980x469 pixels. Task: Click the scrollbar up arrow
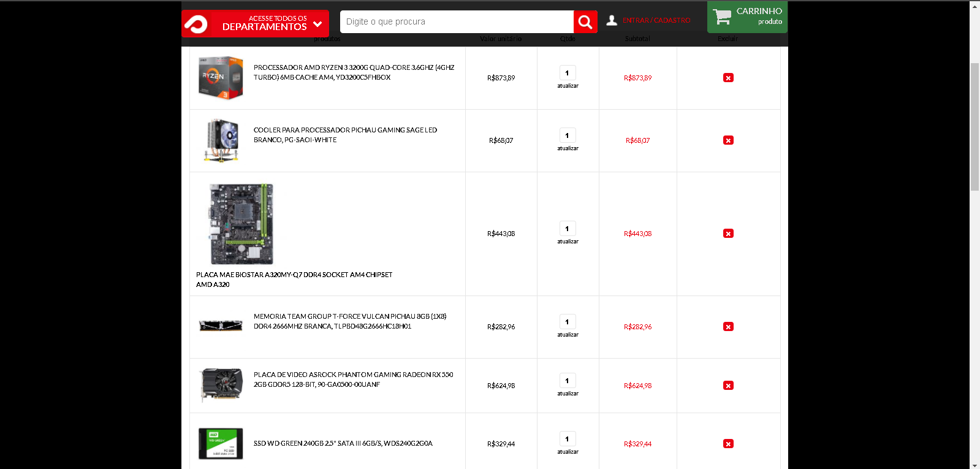(x=974, y=6)
